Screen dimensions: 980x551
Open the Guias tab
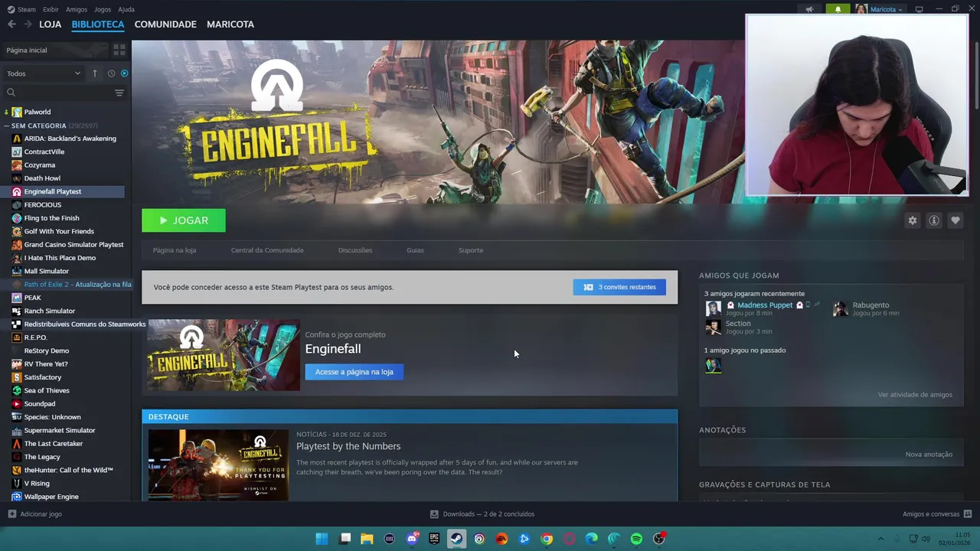(415, 250)
